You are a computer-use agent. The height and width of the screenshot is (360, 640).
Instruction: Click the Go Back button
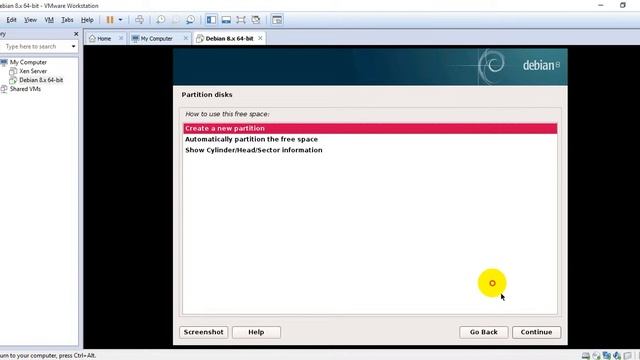click(484, 332)
